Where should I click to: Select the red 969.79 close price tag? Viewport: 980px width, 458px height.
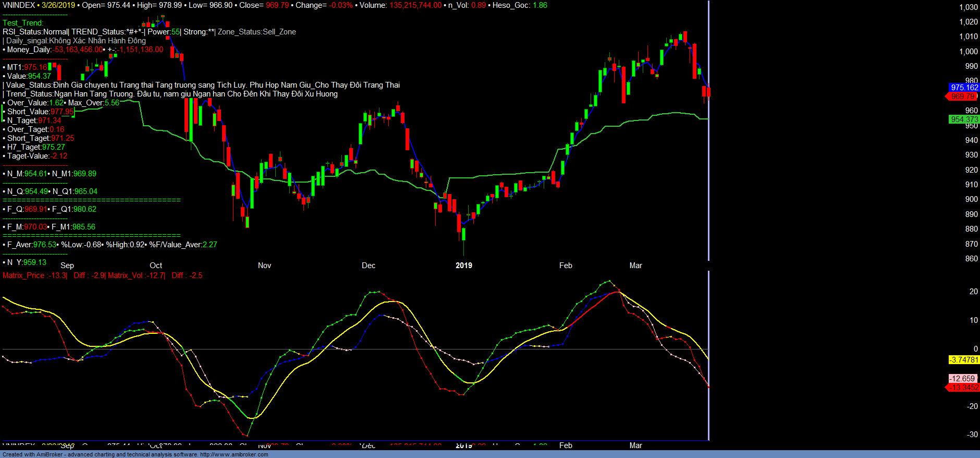[x=962, y=97]
